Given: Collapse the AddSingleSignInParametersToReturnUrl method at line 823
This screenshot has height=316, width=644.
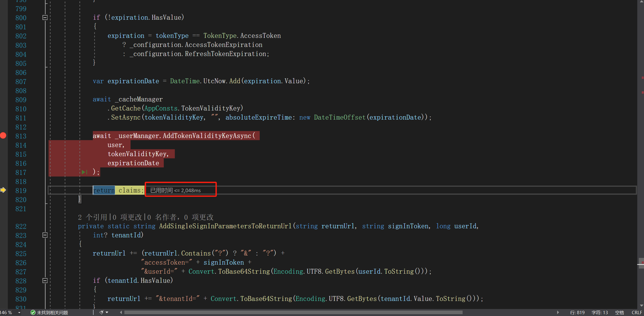Looking at the screenshot, I should 45,235.
